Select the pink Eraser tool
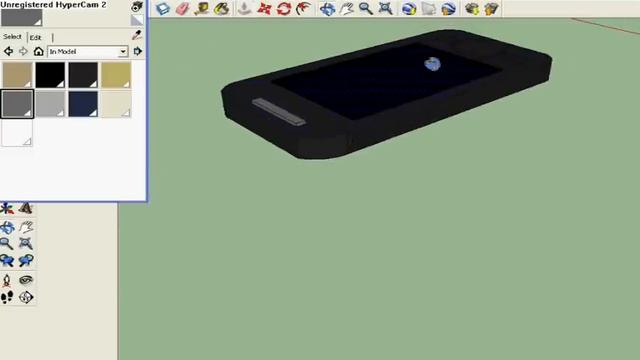The height and width of the screenshot is (360, 640). coord(182,9)
